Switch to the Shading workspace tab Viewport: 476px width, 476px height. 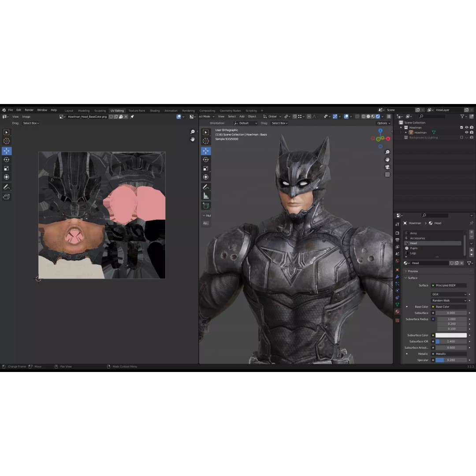(155, 111)
